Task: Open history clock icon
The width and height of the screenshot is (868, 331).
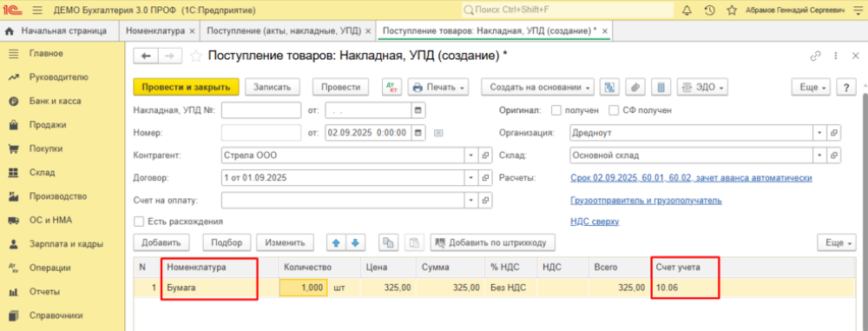Action: point(710,10)
